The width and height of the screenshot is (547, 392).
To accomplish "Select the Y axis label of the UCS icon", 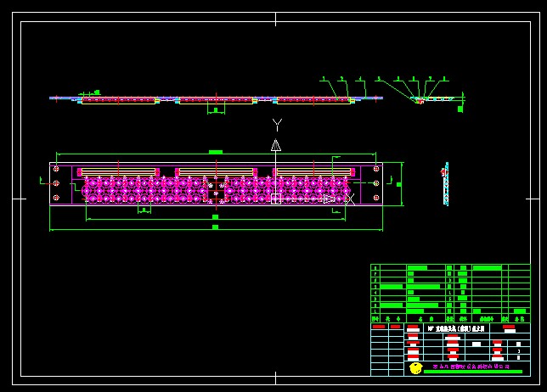I will click(x=277, y=125).
